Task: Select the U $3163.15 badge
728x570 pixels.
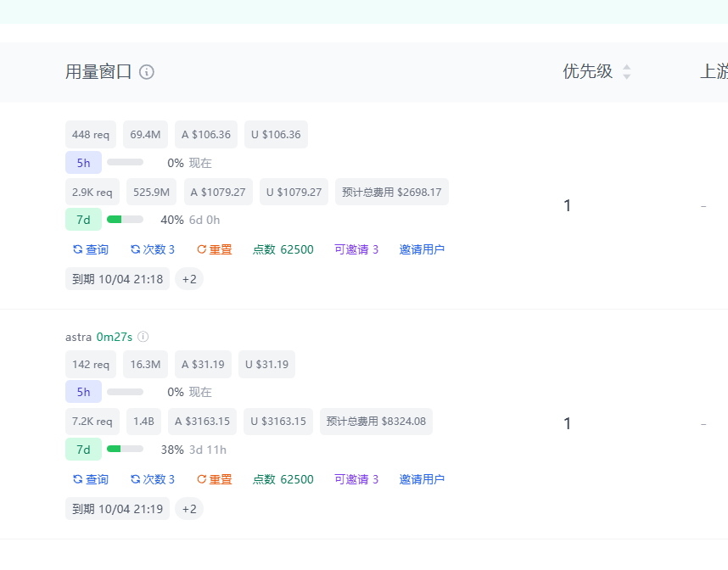Action: tap(278, 422)
